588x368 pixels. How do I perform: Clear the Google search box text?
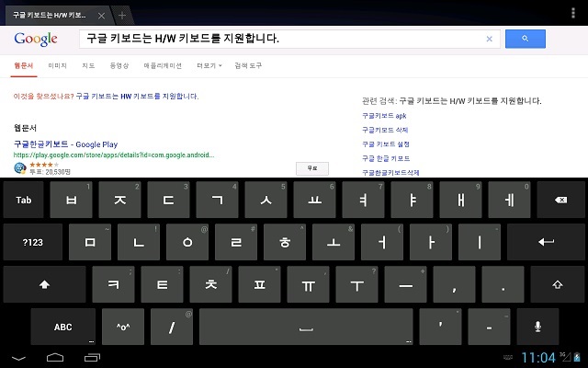coord(489,39)
